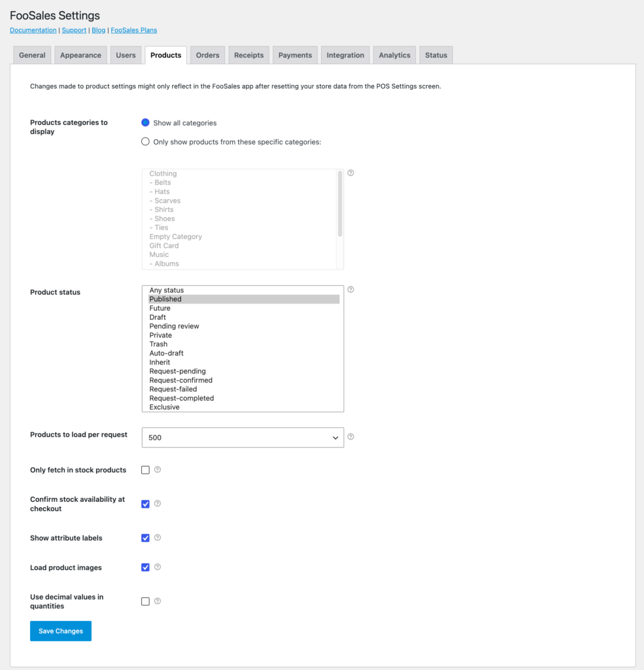
Task: Open Products to load per request dropdown
Action: [243, 438]
